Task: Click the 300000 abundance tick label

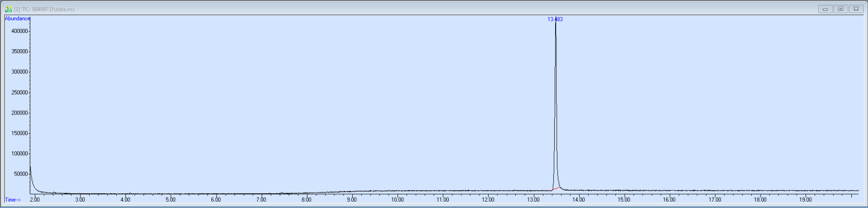Action: (20, 72)
